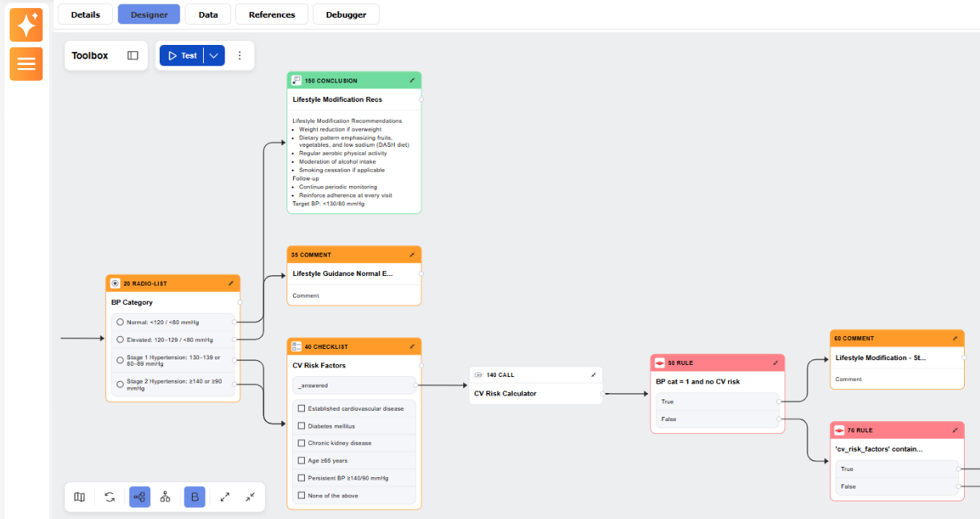Check the Diabetes mellitus box
980x519 pixels.
coord(302,426)
